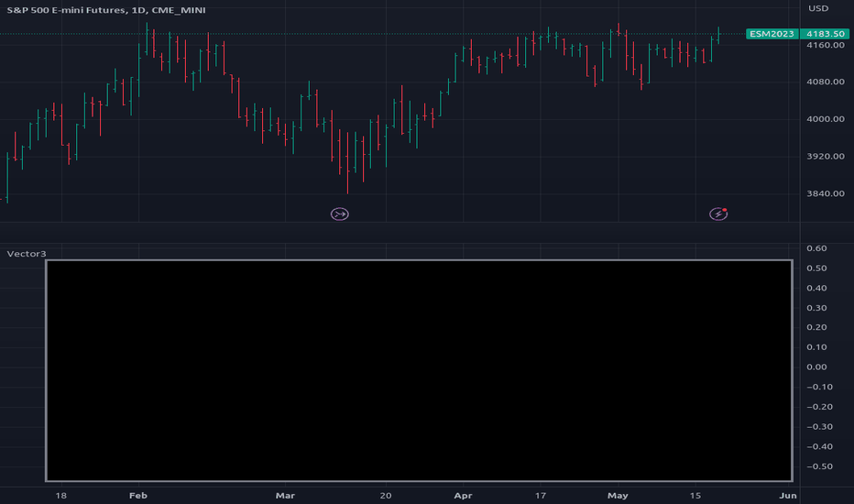This screenshot has width=854, height=504.
Task: Click the USD currency label
Action: (x=818, y=8)
